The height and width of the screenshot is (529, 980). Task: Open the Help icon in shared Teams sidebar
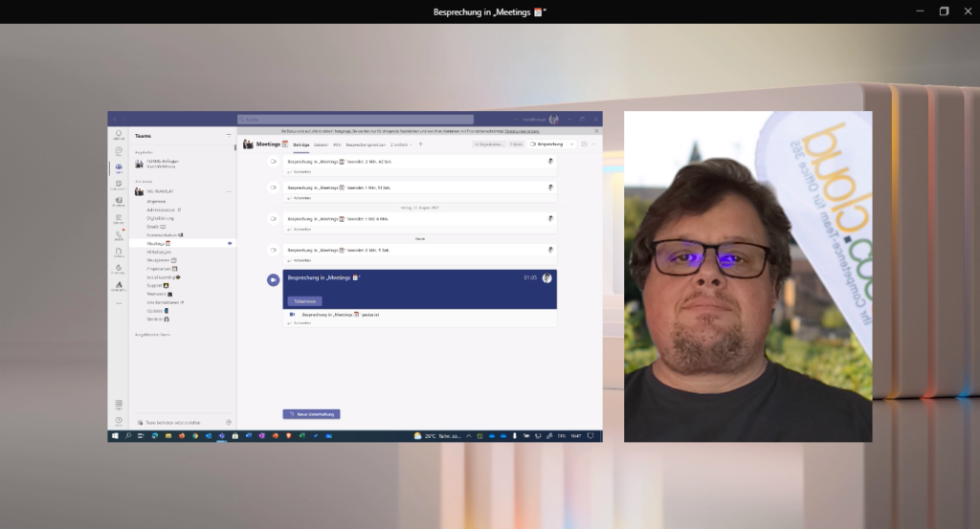118,421
